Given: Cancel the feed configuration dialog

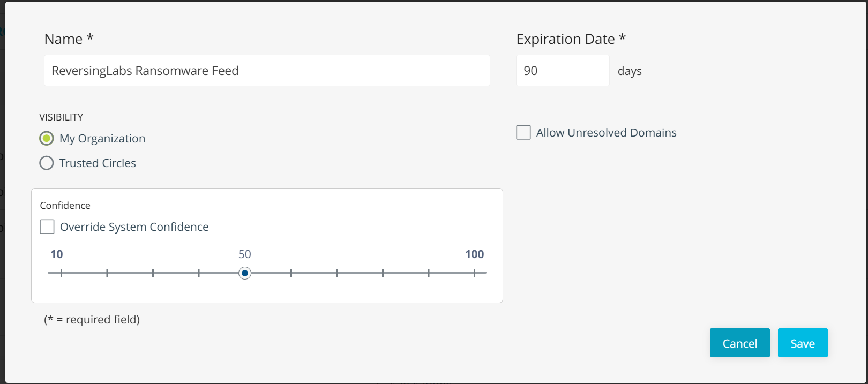Looking at the screenshot, I should [739, 343].
